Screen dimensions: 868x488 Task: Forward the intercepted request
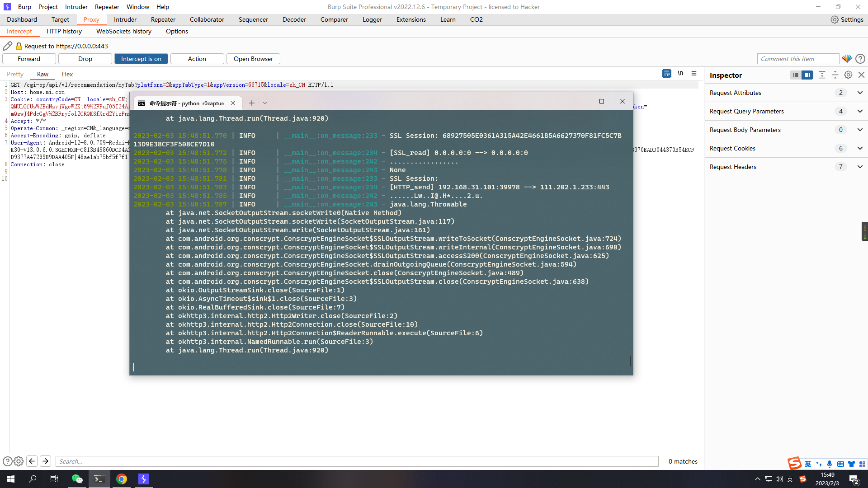(29, 59)
